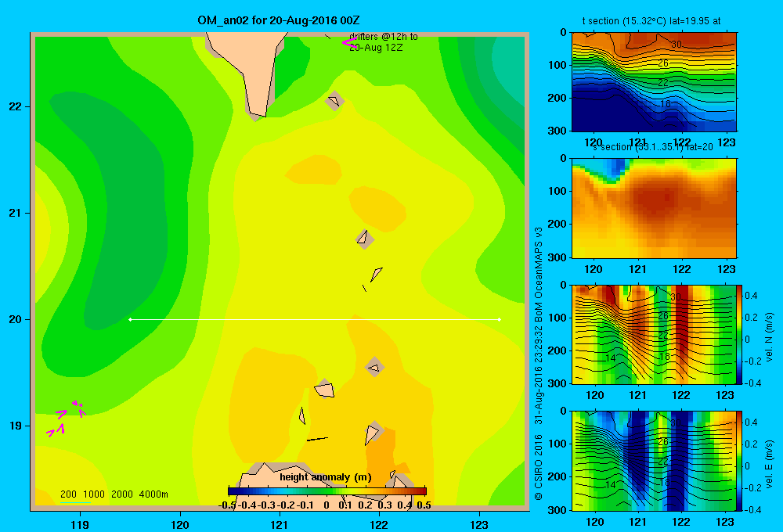Click the '1000' depth contour legend entry
The width and height of the screenshot is (783, 532).
(x=94, y=494)
